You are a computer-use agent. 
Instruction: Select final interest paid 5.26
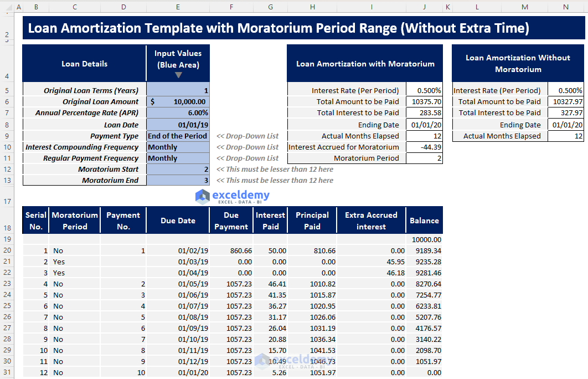click(x=270, y=372)
